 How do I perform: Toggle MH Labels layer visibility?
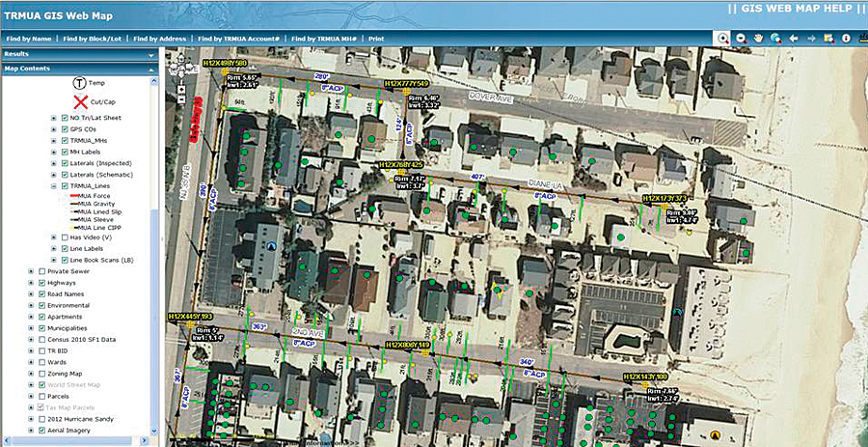pos(65,152)
